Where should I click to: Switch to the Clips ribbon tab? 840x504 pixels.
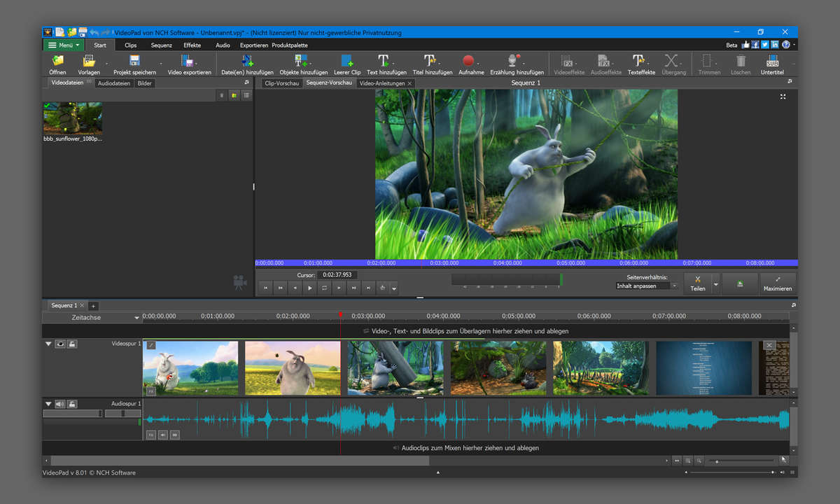(131, 45)
